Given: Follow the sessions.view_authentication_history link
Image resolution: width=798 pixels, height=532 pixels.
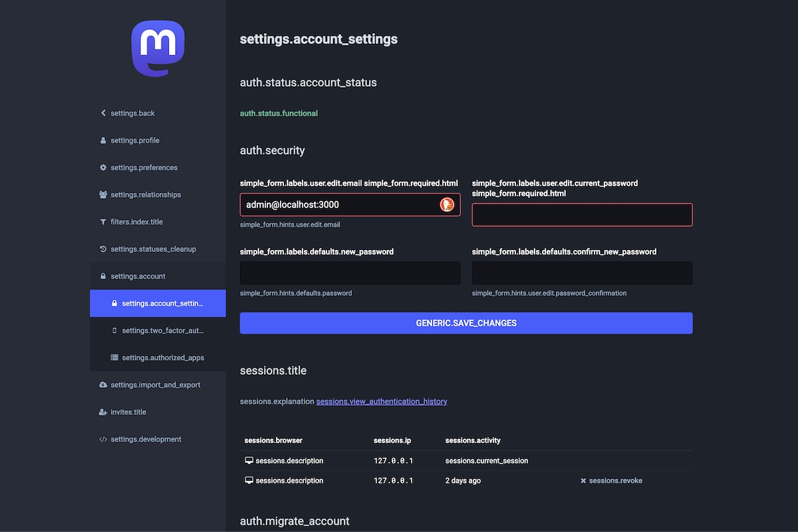Looking at the screenshot, I should pos(381,402).
